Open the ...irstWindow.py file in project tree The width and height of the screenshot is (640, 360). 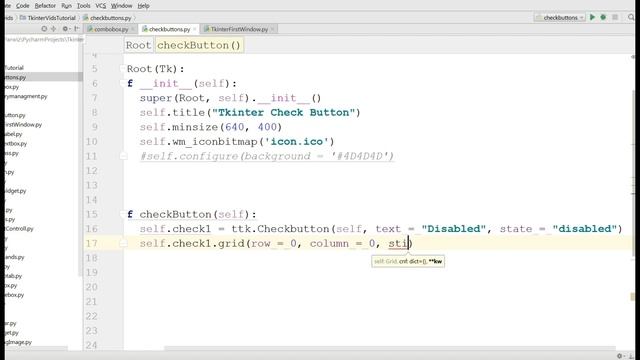coord(23,124)
